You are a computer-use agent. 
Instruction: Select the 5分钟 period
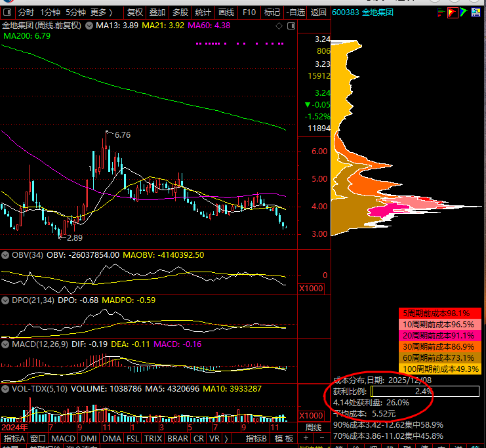(x=75, y=12)
